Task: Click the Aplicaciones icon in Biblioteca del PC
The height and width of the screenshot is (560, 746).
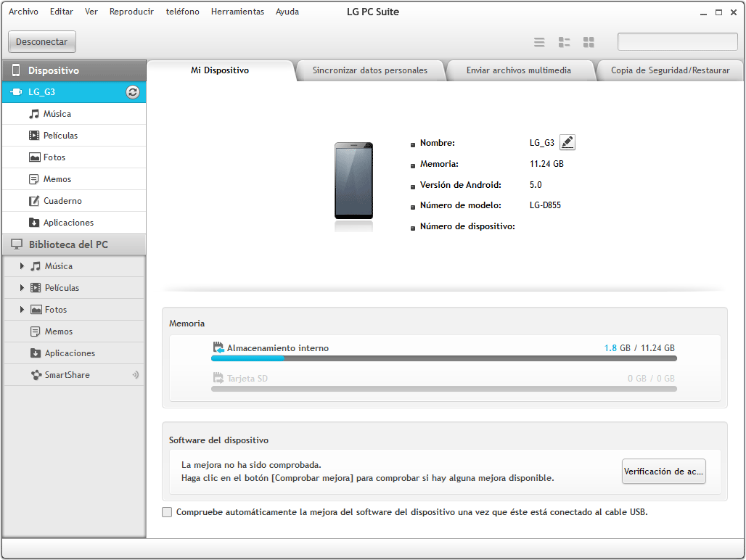Action: click(x=36, y=353)
